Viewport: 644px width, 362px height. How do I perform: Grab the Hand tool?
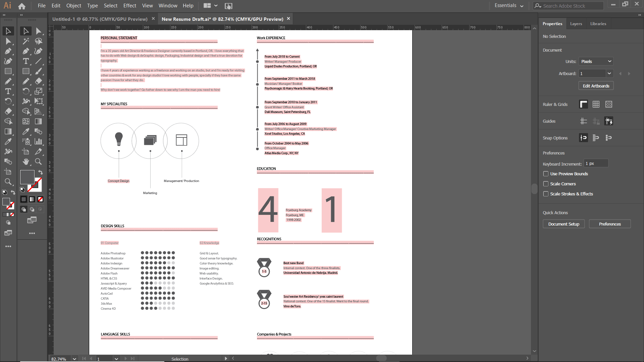pos(25,162)
